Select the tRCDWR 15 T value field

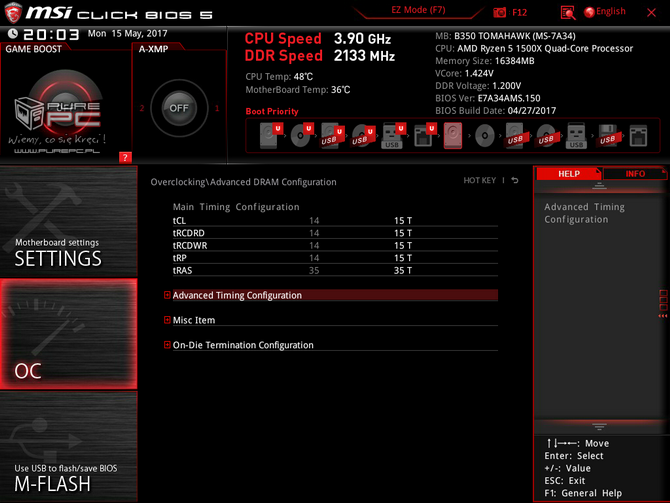(x=403, y=245)
